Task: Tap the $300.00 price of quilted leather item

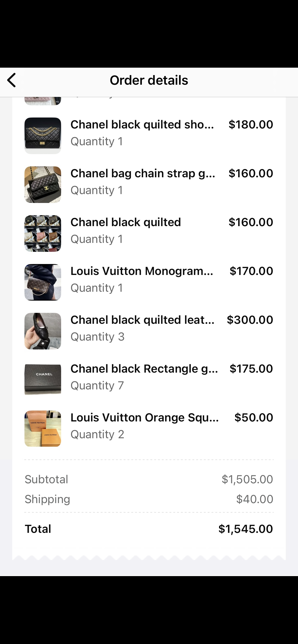Action: (x=250, y=320)
